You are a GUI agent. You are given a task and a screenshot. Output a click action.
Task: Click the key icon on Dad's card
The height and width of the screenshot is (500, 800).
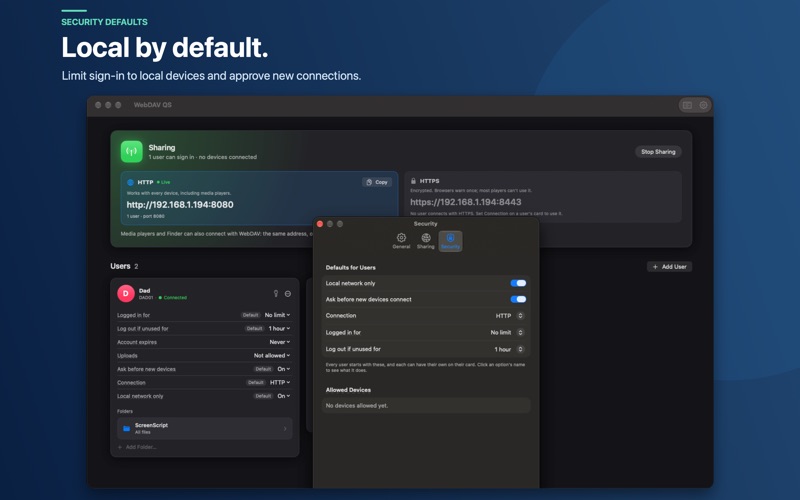(276, 293)
